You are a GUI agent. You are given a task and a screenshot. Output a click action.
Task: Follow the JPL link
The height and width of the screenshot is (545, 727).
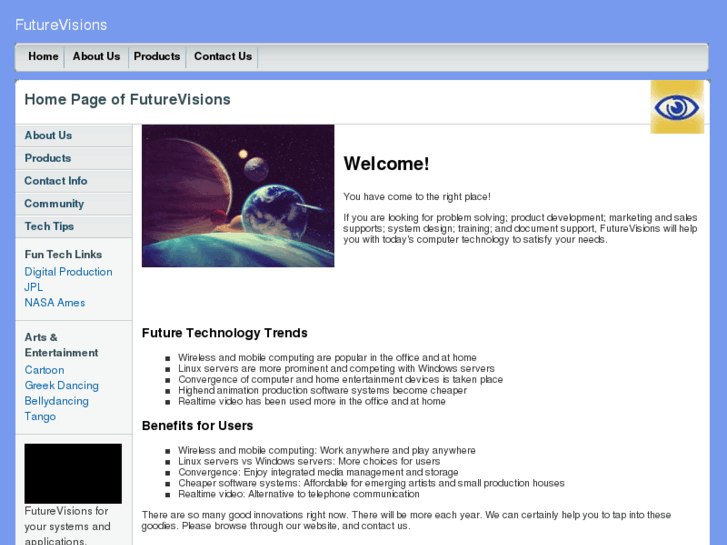click(x=33, y=287)
